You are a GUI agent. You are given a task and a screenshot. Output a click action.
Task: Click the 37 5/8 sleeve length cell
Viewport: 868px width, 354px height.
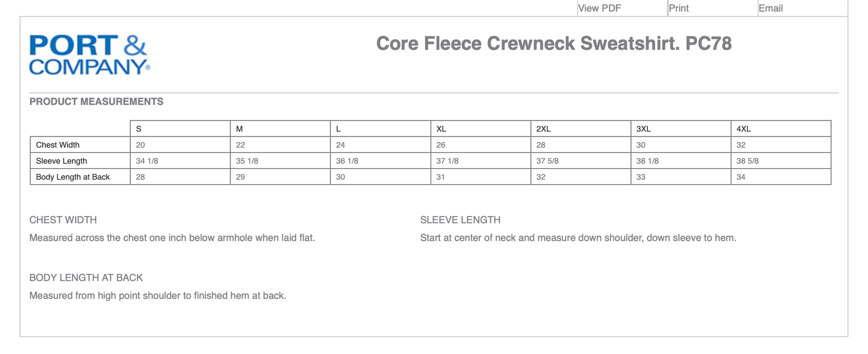tap(547, 161)
